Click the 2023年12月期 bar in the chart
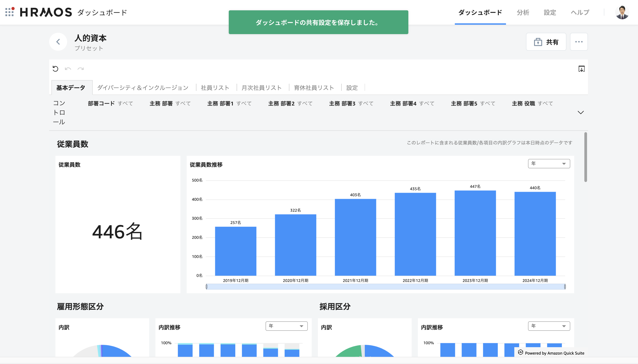Screen dimensions: 638x364 coord(475,233)
